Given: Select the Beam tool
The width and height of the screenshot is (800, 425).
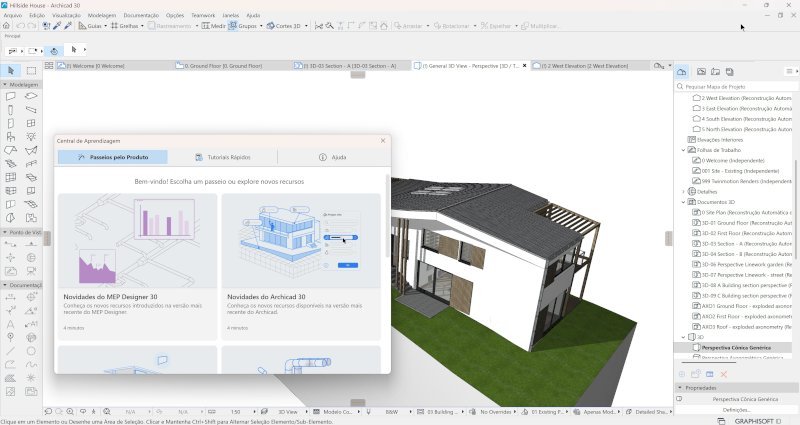Looking at the screenshot, I should [31, 110].
